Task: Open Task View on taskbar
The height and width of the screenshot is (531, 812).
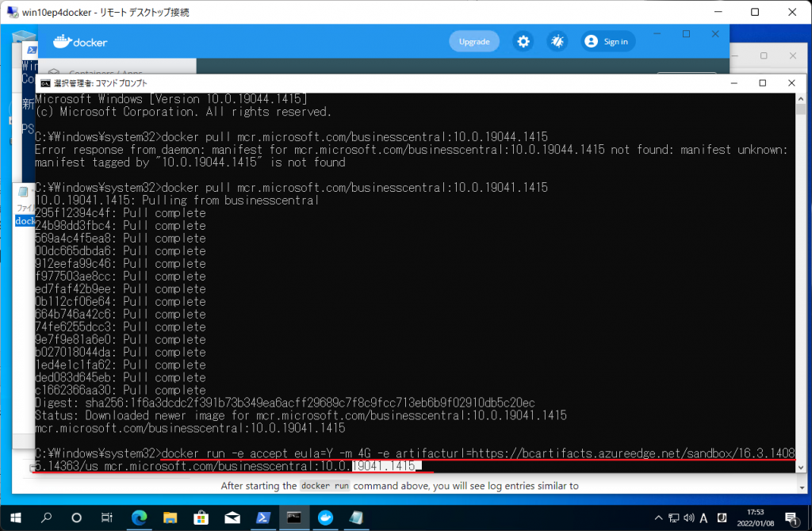Action: tap(107, 518)
